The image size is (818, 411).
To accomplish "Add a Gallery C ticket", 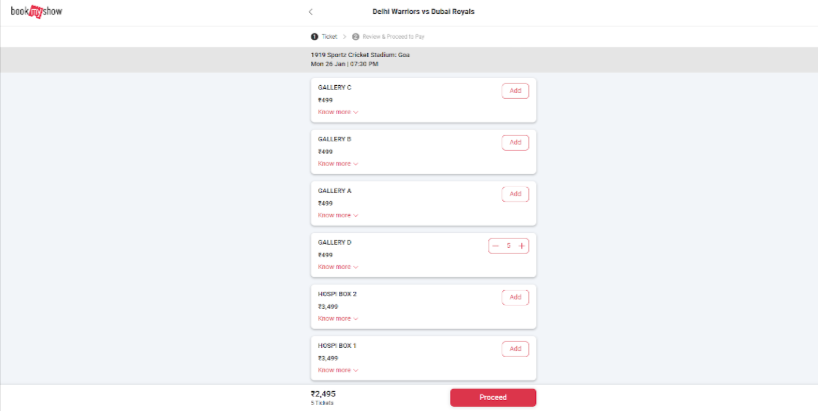I will point(515,91).
